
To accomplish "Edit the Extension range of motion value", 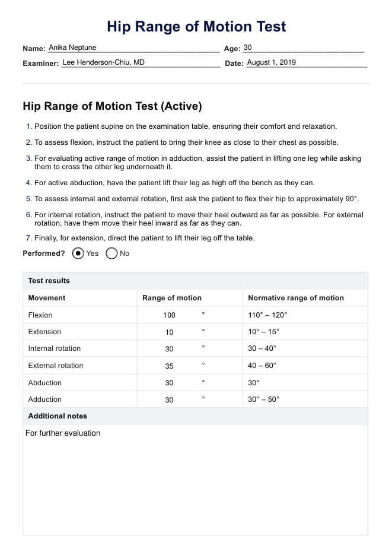I will tap(170, 332).
